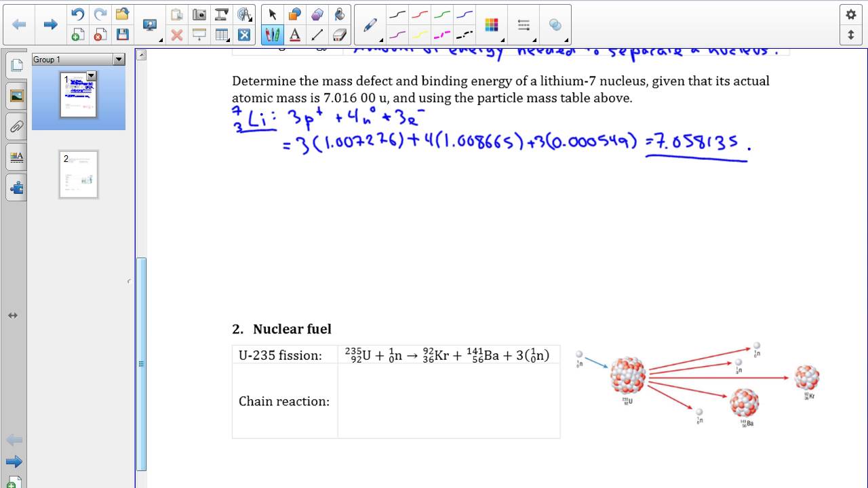The image size is (868, 488).
Task: Expand the Group 1 dropdown
Action: pyautogui.click(x=119, y=60)
